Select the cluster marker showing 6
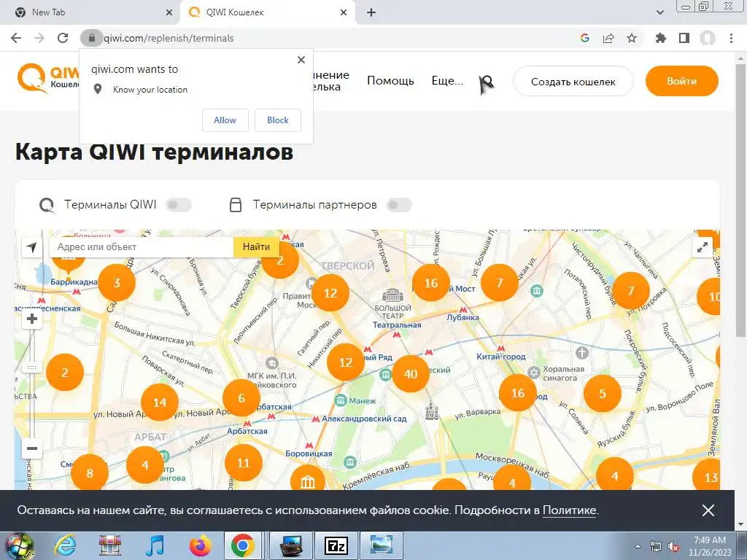 [x=241, y=398]
